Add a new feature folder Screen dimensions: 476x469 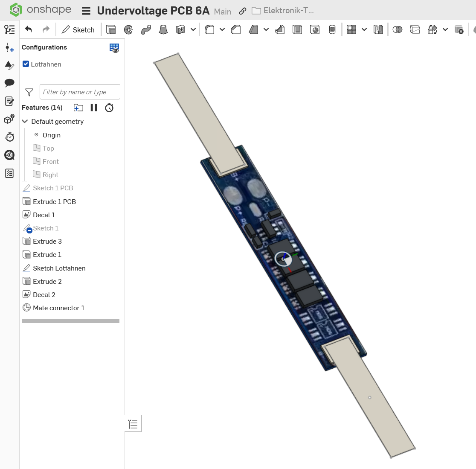coord(78,108)
